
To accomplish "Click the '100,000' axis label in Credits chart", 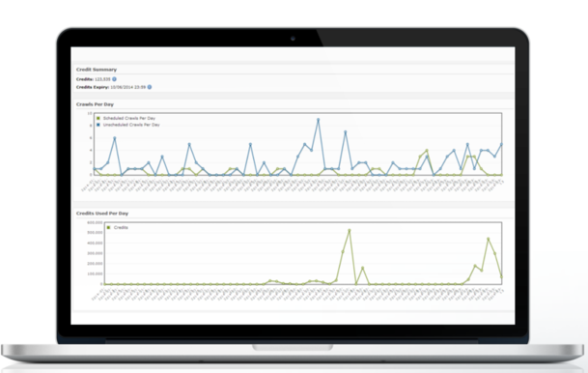I will click(x=95, y=273).
